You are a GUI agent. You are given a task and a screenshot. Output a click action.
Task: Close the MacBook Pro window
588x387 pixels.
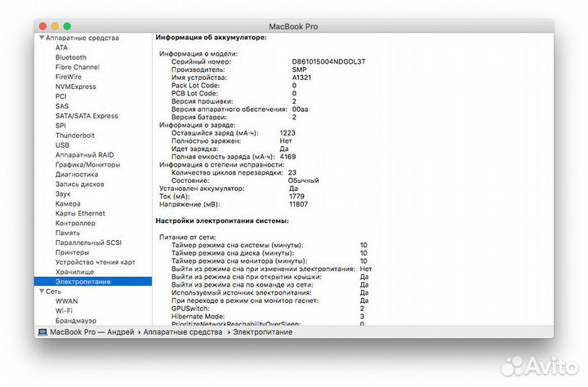coord(42,26)
